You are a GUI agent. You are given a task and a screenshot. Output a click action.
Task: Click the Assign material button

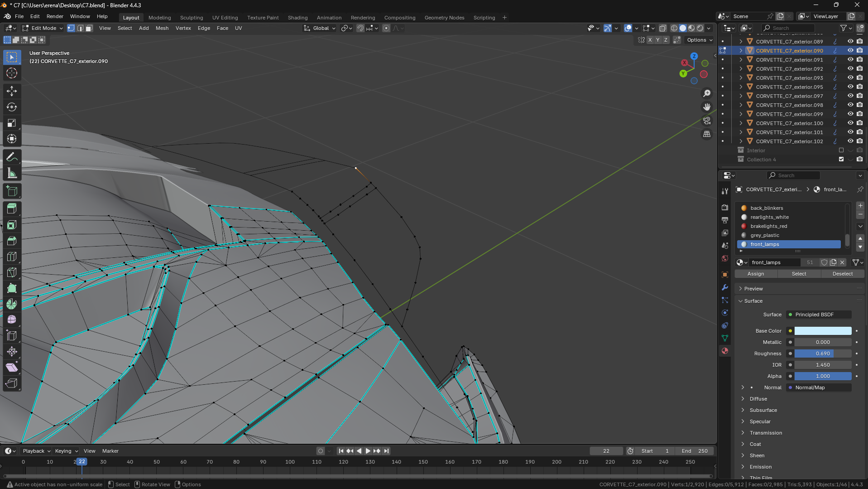tap(755, 274)
